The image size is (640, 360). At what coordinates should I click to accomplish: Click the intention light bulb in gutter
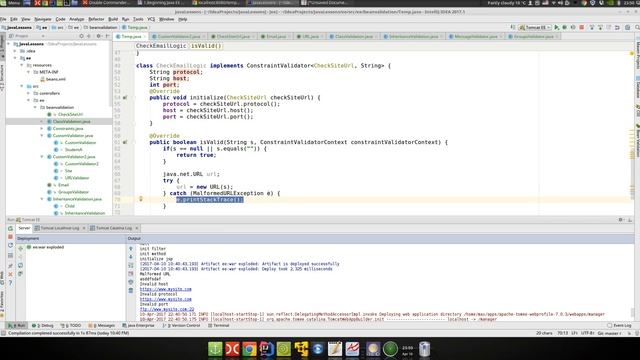click(141, 199)
